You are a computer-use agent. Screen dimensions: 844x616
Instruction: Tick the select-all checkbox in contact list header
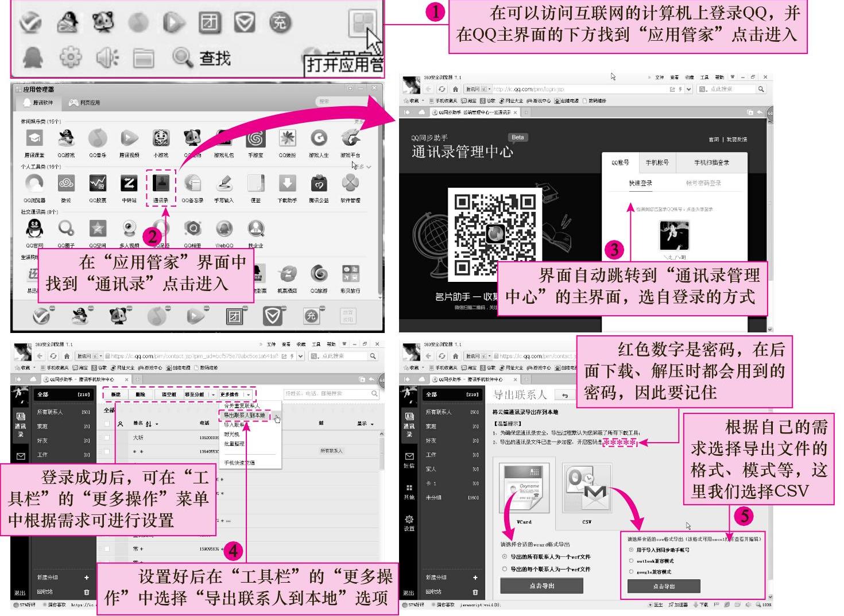(x=107, y=424)
